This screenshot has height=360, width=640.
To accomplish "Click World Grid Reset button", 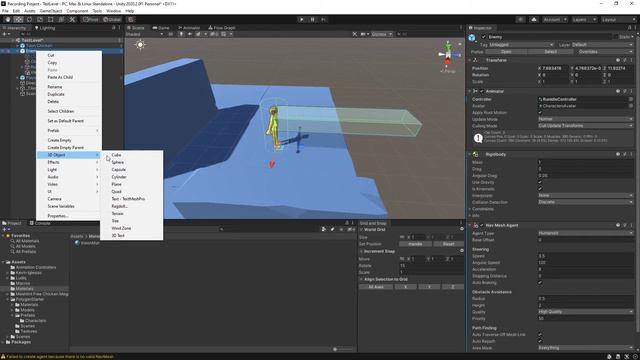I will pos(449,244).
